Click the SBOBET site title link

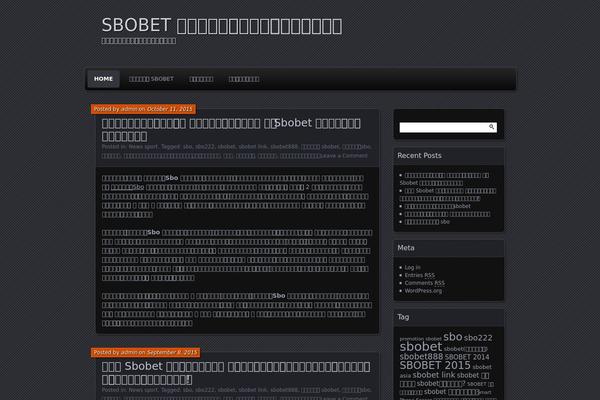tap(222, 26)
